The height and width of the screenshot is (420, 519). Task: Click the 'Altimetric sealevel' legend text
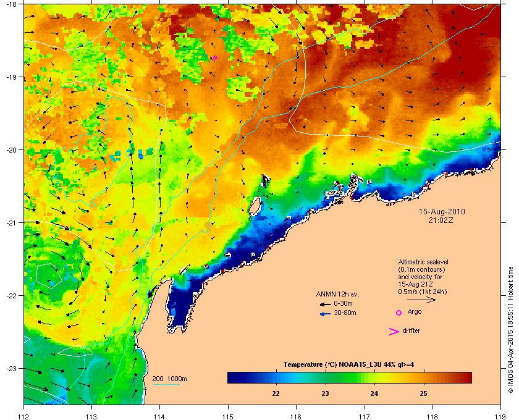(423, 262)
